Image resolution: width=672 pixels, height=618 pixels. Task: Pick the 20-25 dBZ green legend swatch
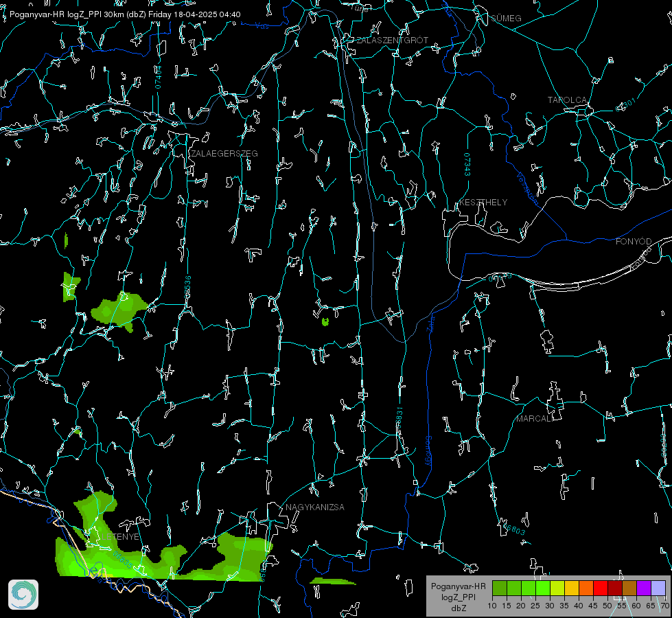click(x=529, y=588)
